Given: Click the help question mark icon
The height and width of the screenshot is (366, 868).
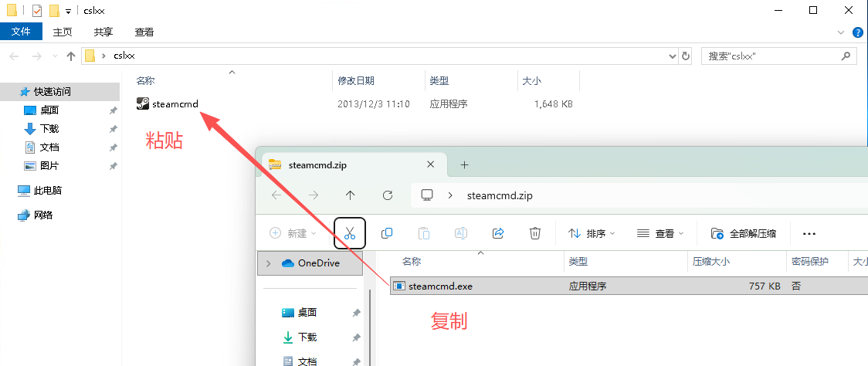Looking at the screenshot, I should 857,32.
